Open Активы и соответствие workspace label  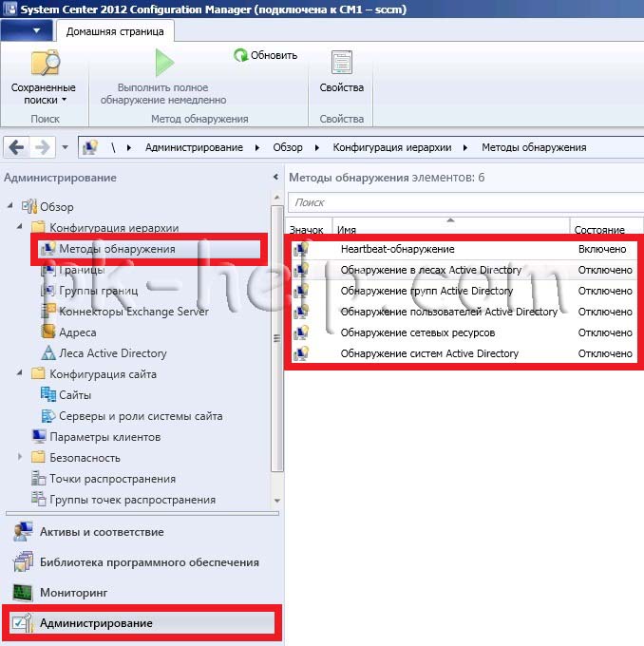click(x=102, y=532)
